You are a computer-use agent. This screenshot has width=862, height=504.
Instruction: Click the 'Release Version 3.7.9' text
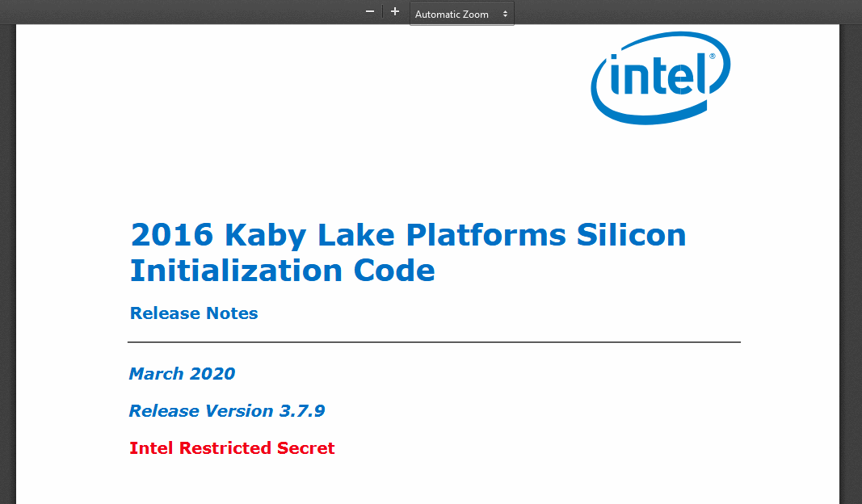pos(227,411)
